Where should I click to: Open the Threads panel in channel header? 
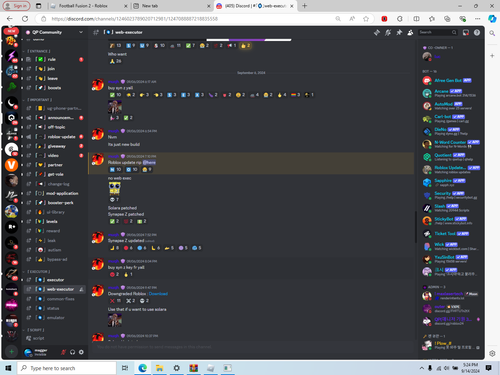click(377, 32)
